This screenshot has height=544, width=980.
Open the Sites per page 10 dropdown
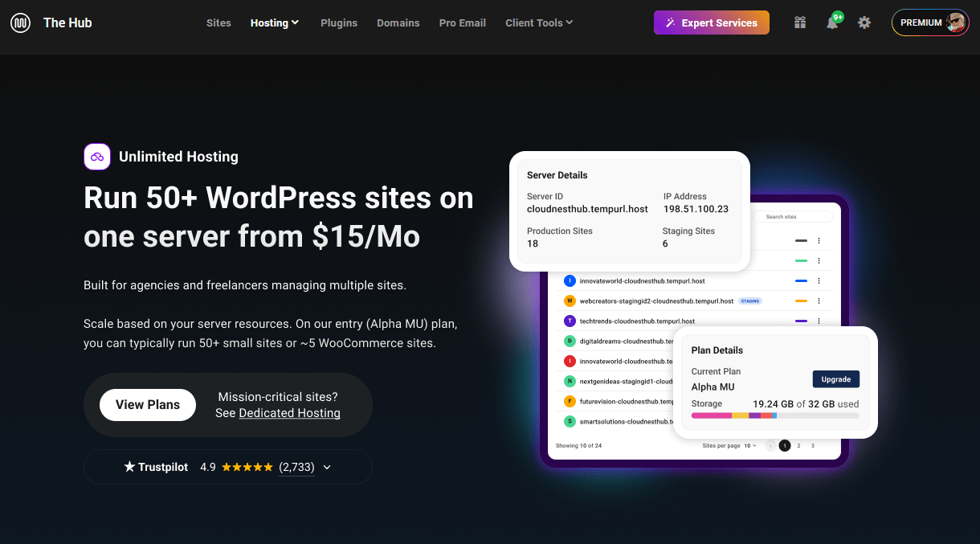750,445
